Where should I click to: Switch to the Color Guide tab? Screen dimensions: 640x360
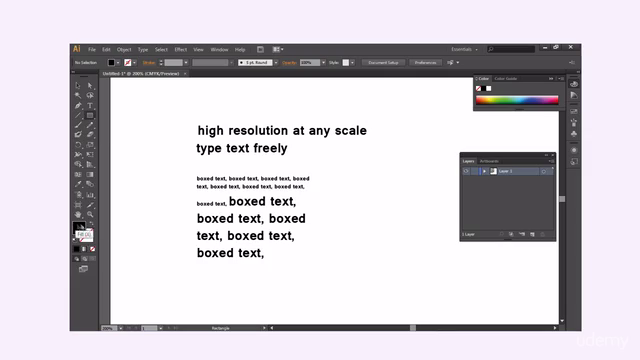[505, 78]
